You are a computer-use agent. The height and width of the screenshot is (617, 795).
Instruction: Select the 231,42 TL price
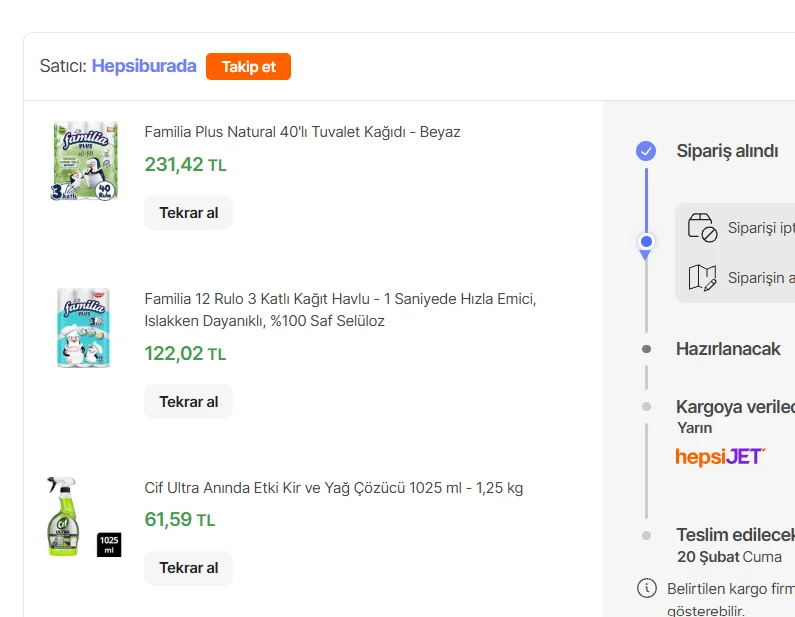pyautogui.click(x=186, y=164)
